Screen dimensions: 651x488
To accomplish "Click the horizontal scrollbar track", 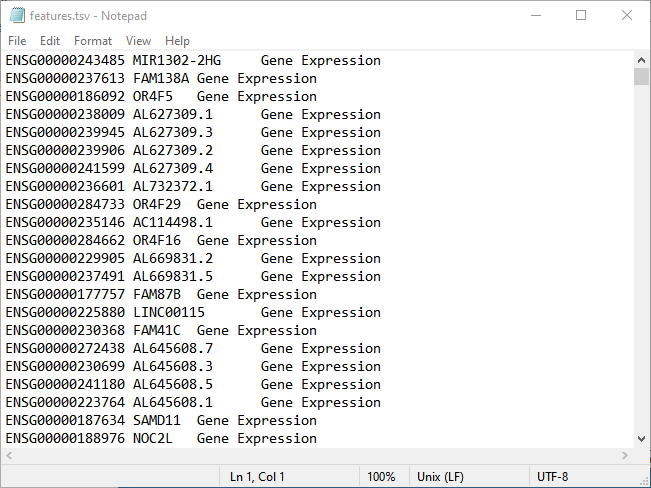I will tap(320, 456).
